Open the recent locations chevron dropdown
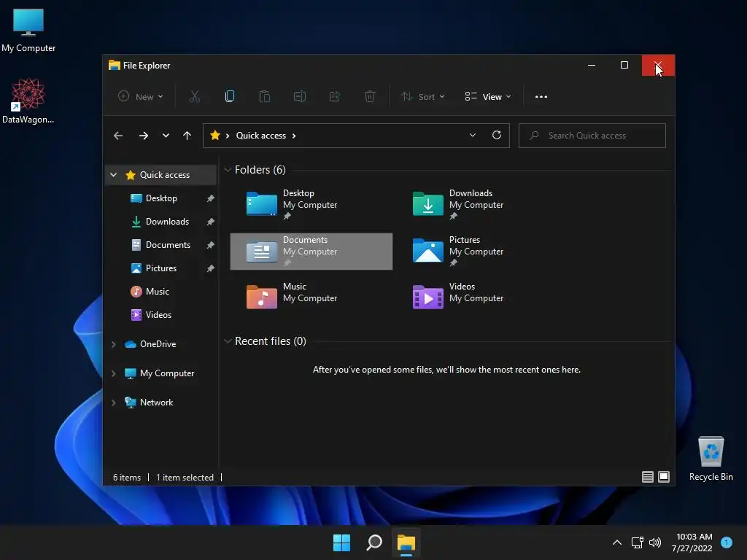The image size is (747, 560). [x=166, y=136]
